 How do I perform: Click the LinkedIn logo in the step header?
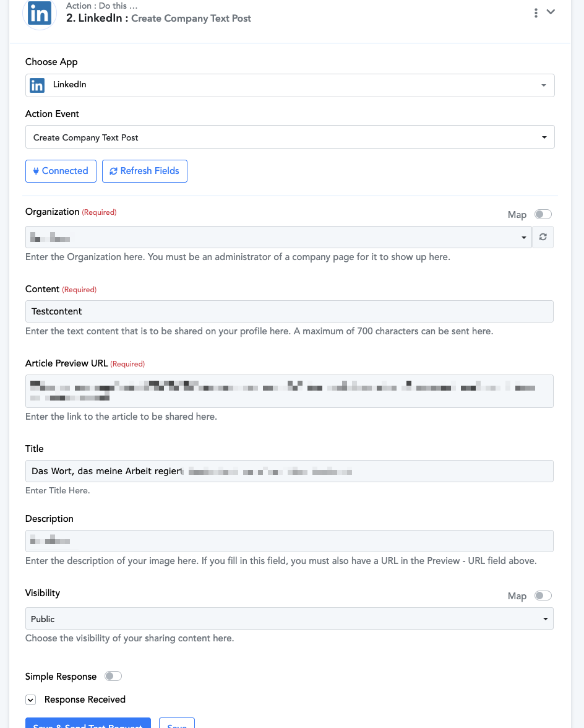[x=39, y=14]
